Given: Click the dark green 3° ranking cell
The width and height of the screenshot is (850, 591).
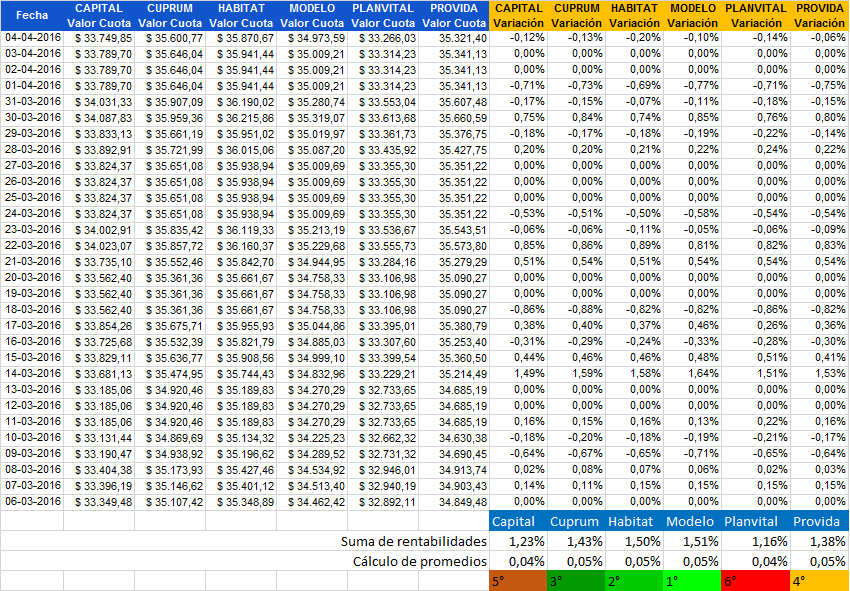Looking at the screenshot, I should coord(577,581).
